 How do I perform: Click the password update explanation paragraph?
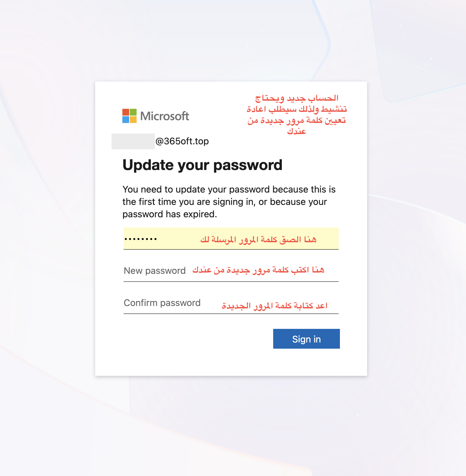point(229,202)
